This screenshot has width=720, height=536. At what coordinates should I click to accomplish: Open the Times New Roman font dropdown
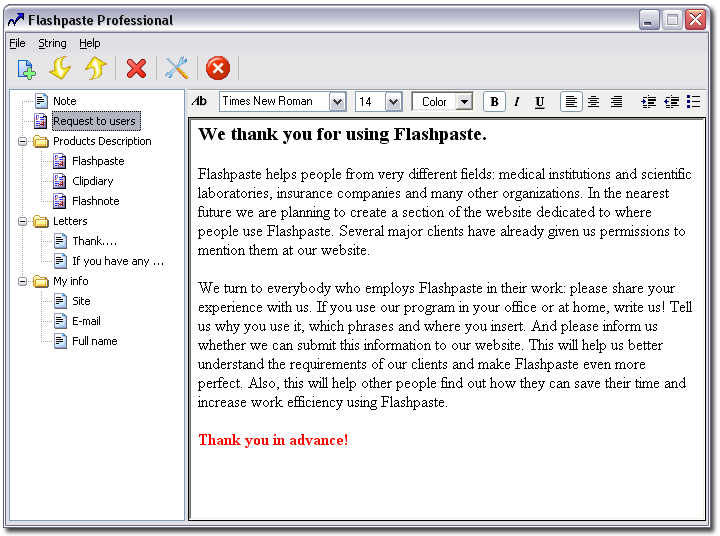point(338,102)
